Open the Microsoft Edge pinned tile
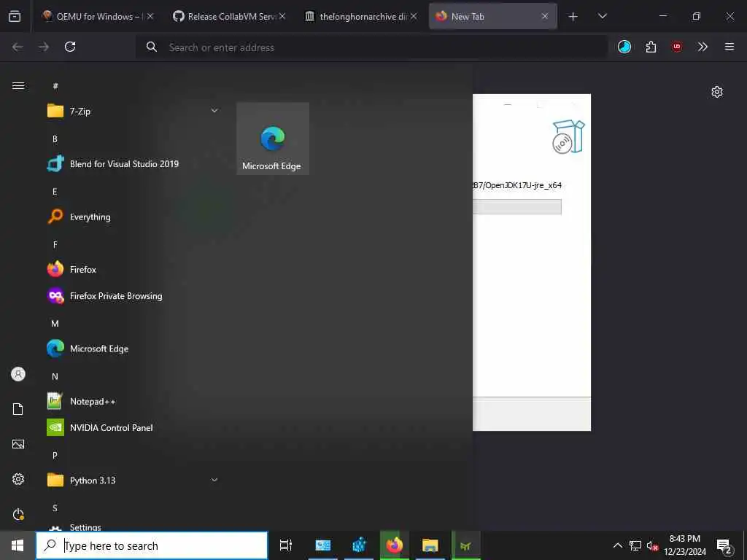The height and width of the screenshot is (560, 747). click(x=273, y=139)
